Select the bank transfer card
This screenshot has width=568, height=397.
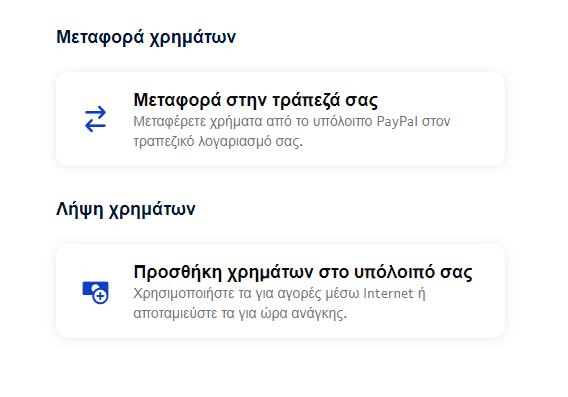tap(280, 119)
